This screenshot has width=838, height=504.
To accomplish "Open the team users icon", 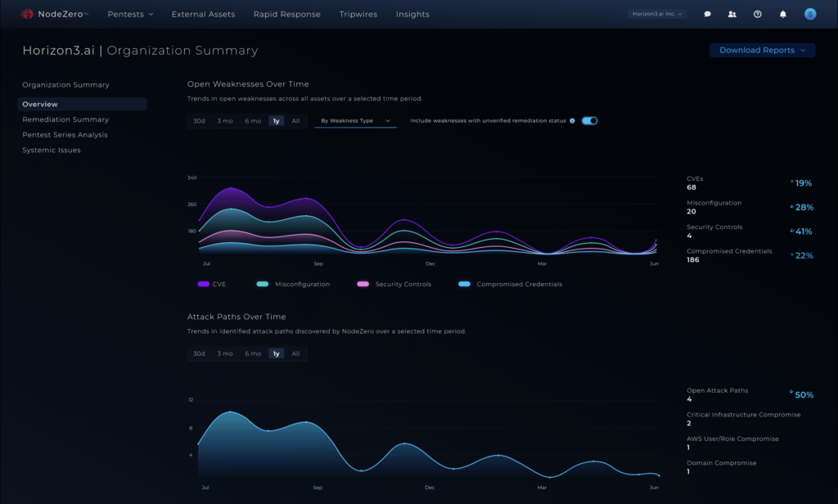I will click(x=732, y=15).
